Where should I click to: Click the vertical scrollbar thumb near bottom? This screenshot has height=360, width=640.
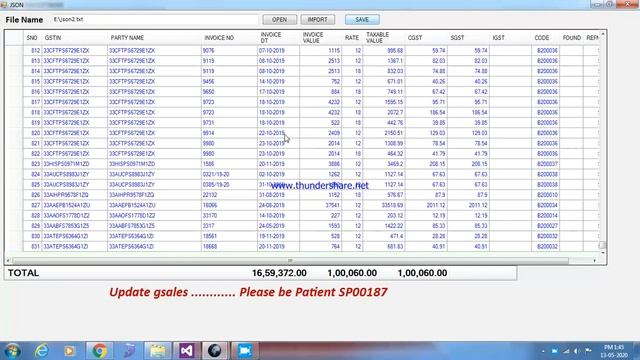tap(602, 245)
